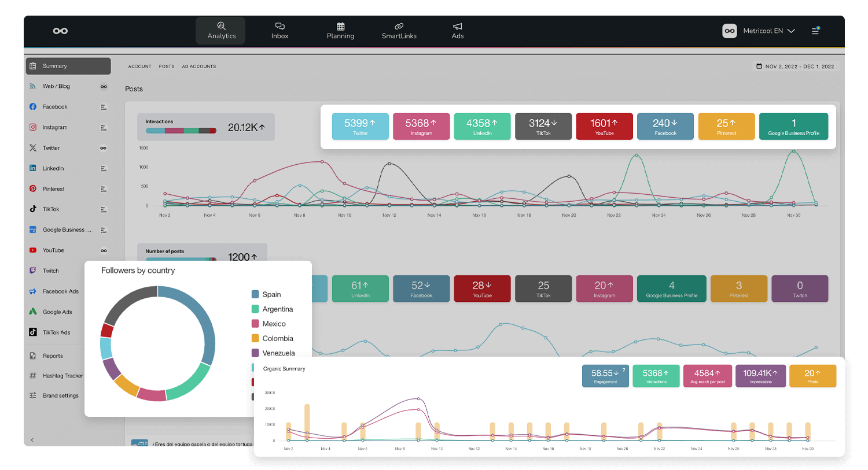This screenshot has width=868, height=470.
Task: Open the Ads section
Action: (x=458, y=31)
